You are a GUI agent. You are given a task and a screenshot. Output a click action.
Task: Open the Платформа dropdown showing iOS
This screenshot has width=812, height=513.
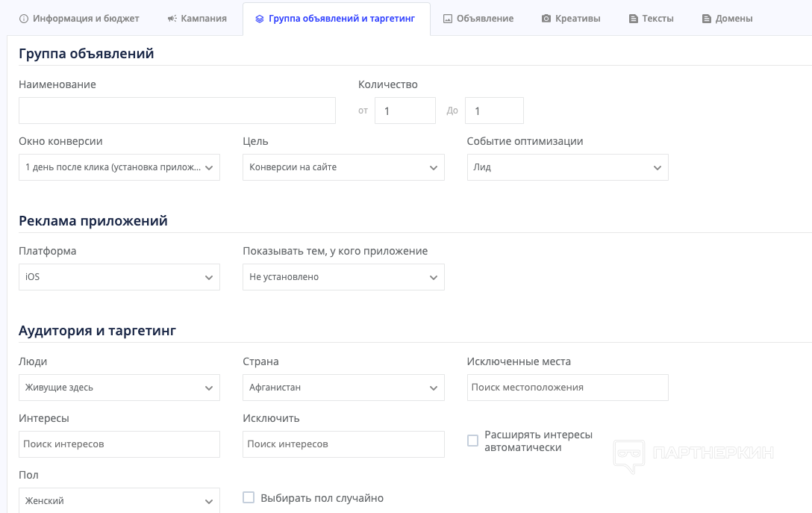[119, 277]
